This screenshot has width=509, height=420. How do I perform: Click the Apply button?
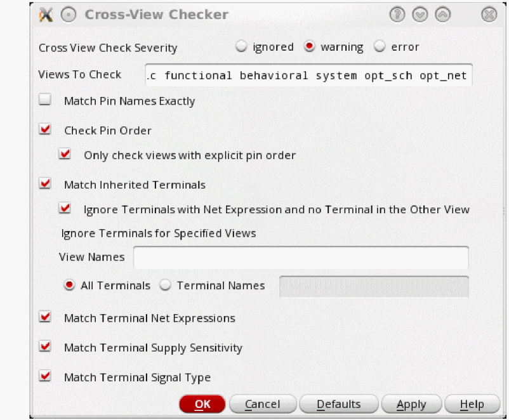[411, 404]
